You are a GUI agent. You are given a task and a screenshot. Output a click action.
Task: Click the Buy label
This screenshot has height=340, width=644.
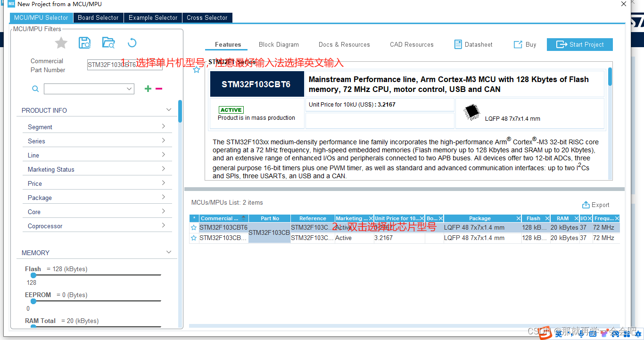[531, 44]
